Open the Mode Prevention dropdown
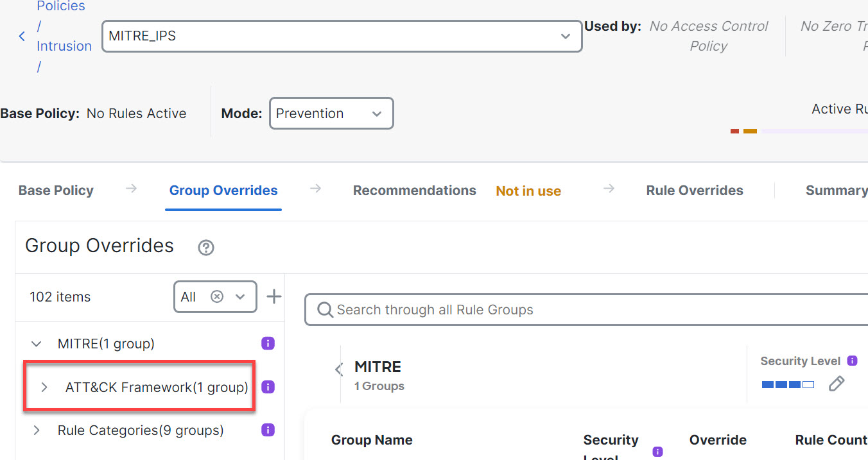 pyautogui.click(x=377, y=114)
